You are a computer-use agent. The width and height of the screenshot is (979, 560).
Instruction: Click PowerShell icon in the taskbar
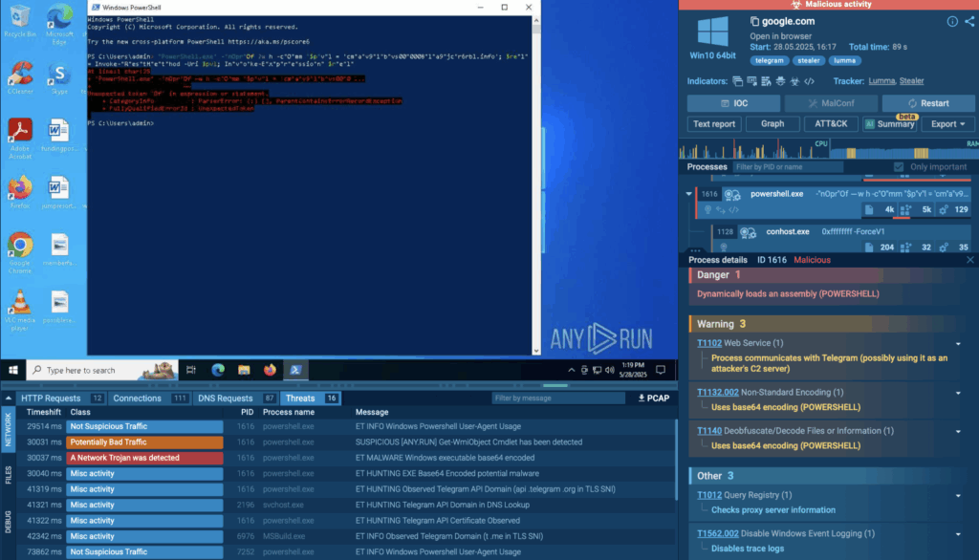[296, 370]
